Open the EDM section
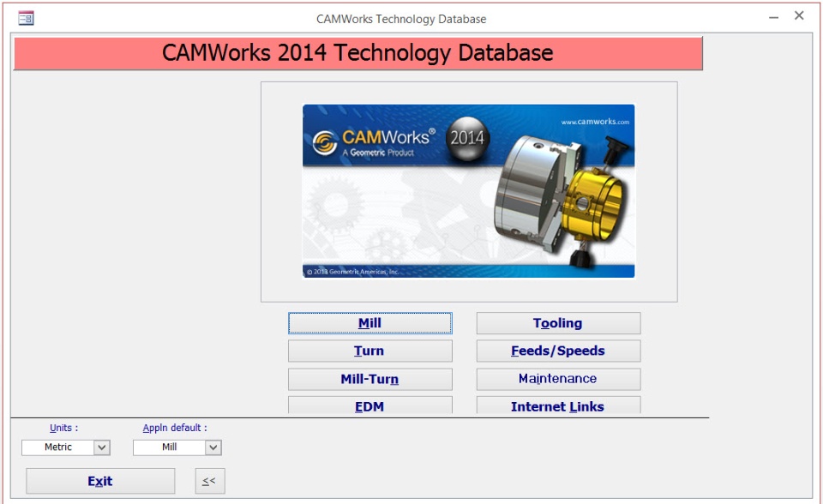The width and height of the screenshot is (823, 504). click(x=369, y=405)
